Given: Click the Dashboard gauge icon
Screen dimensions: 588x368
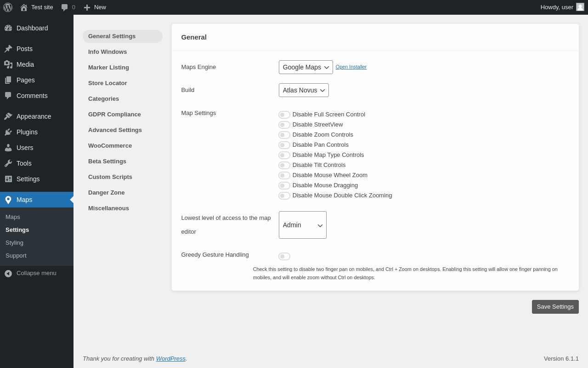Looking at the screenshot, I should coord(8,28).
